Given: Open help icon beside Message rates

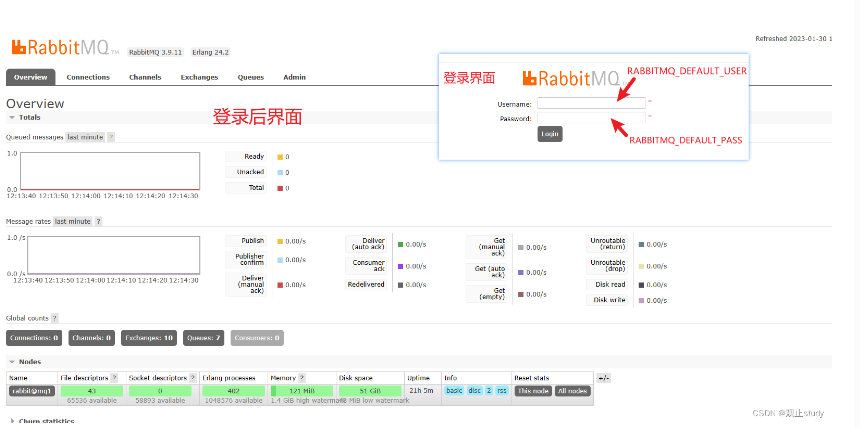Looking at the screenshot, I should pos(98,221).
